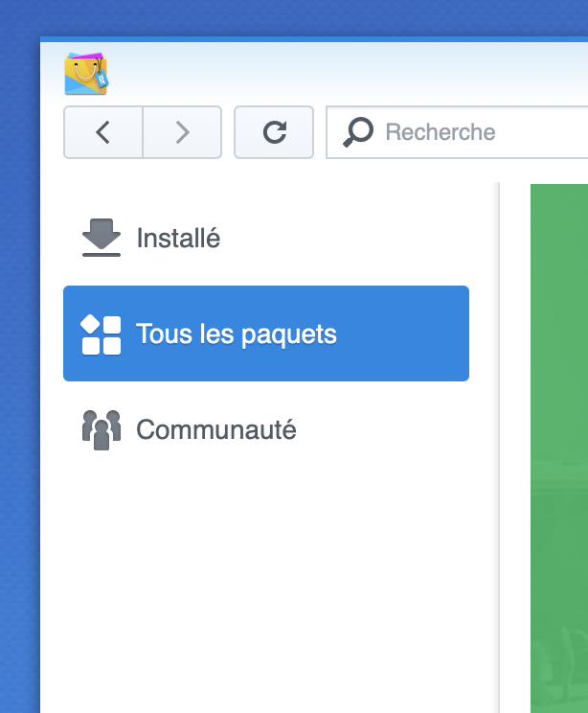Click the sidebar vertical divider line
The image size is (588, 713).
tap(499, 448)
